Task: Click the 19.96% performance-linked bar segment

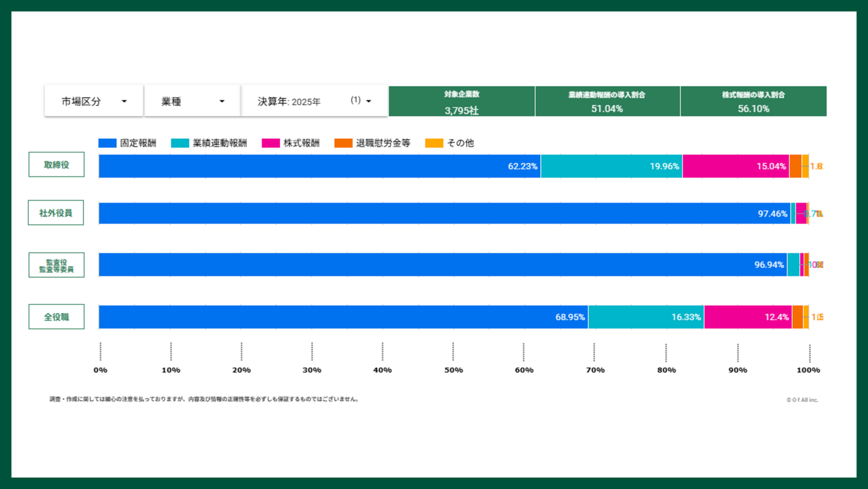Action: (611, 166)
